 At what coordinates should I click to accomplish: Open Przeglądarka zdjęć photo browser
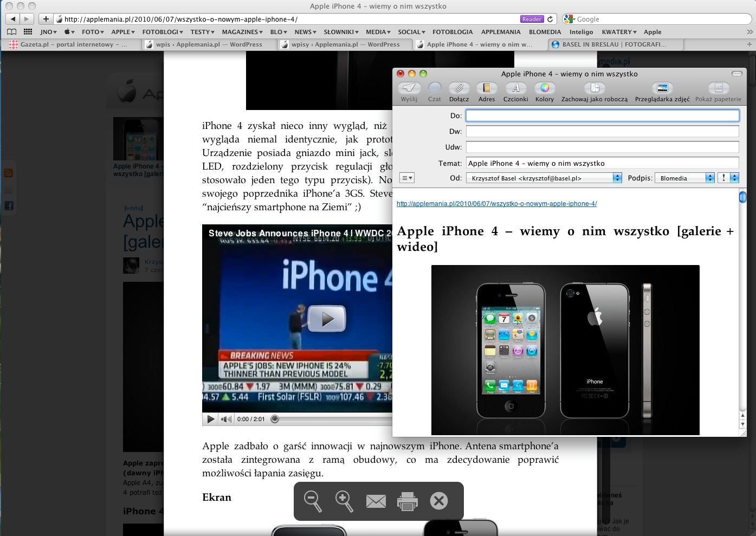coord(662,92)
